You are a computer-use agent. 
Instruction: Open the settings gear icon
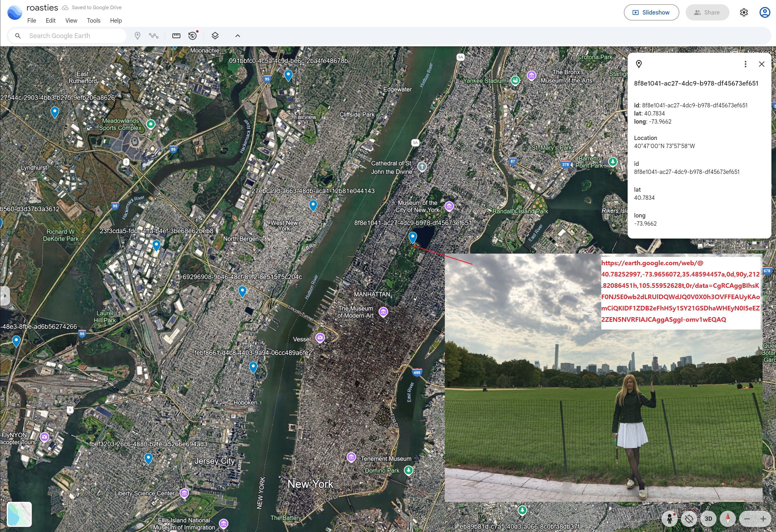coord(744,13)
